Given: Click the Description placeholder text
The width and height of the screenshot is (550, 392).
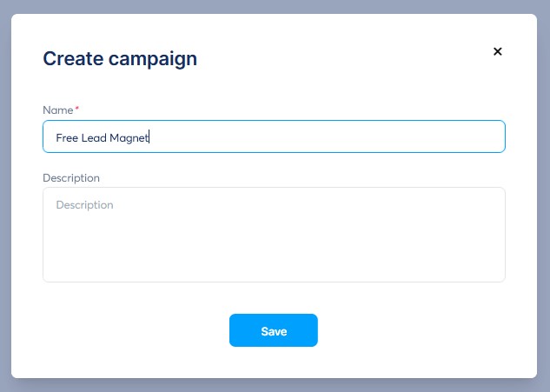Looking at the screenshot, I should 84,205.
